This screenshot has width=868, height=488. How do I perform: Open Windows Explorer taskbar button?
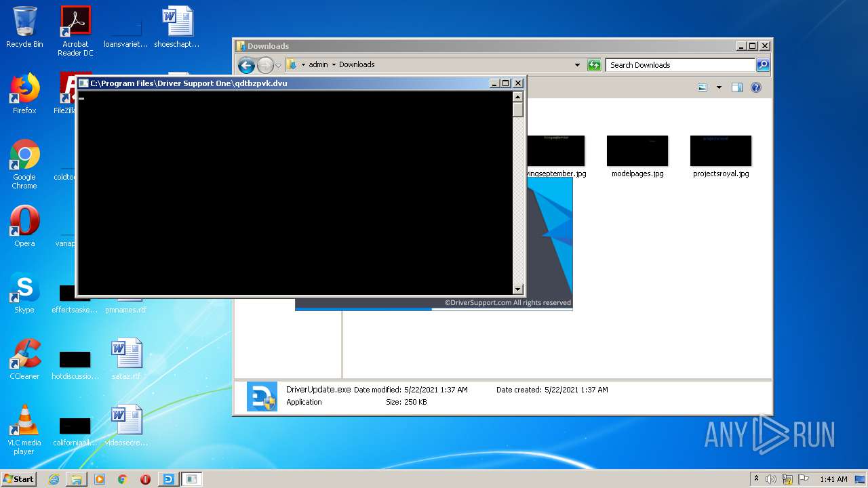pyautogui.click(x=77, y=479)
